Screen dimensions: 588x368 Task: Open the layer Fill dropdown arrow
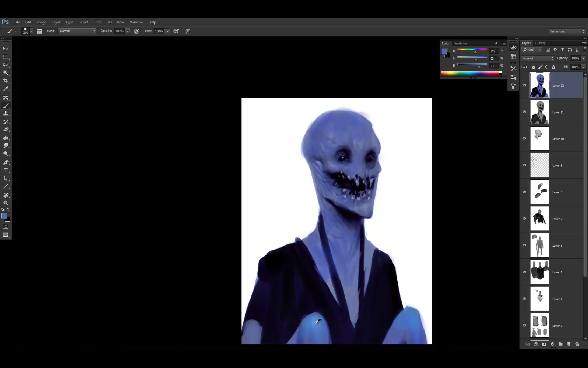pyautogui.click(x=583, y=67)
